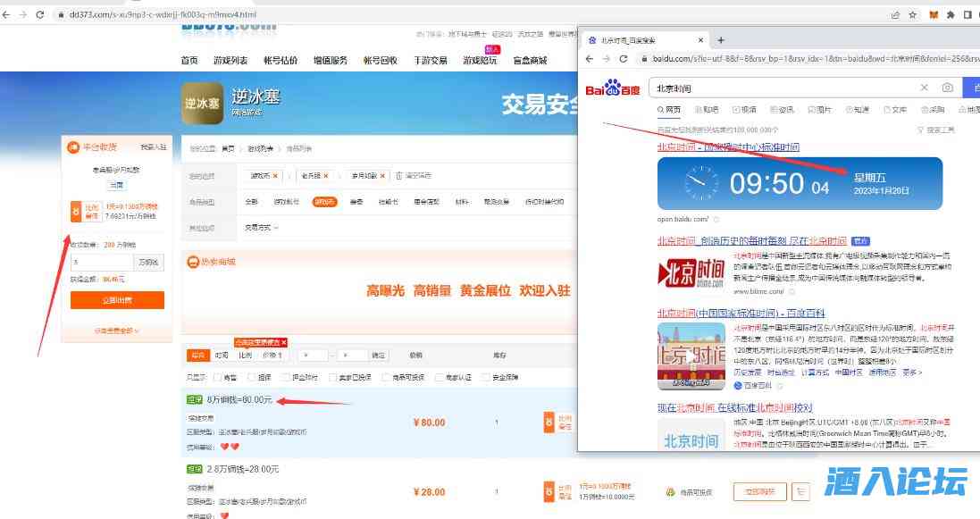The image size is (980, 519).
Task: Bookmark the dd373 page with star icon
Action: point(912,15)
